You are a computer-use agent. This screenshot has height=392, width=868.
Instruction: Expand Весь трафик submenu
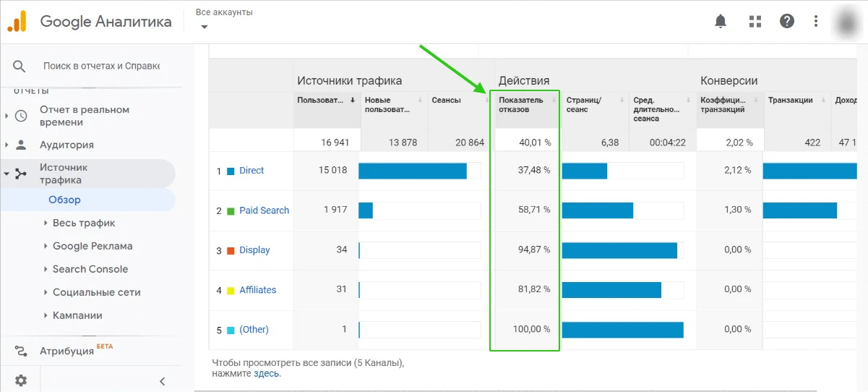click(46, 223)
